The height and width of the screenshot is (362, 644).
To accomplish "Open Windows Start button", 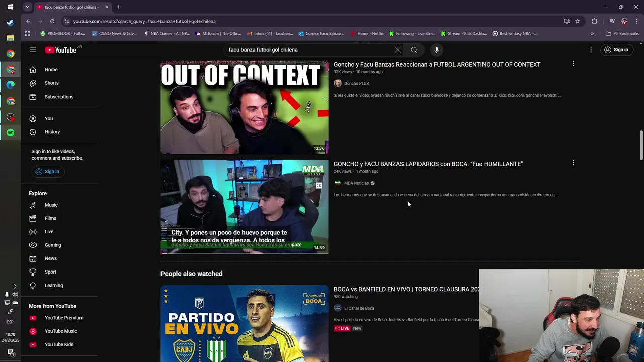I will pyautogui.click(x=10, y=7).
